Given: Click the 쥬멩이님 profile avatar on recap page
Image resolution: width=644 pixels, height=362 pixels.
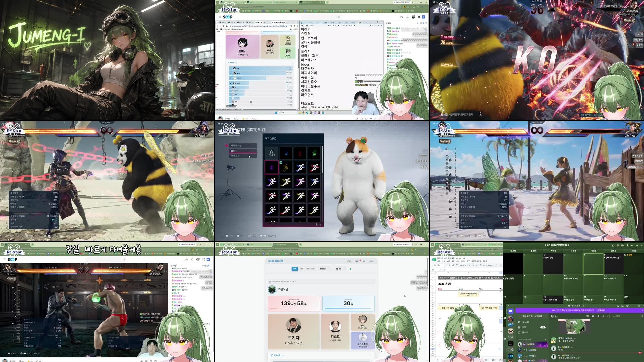Looking at the screenshot, I should tap(272, 289).
